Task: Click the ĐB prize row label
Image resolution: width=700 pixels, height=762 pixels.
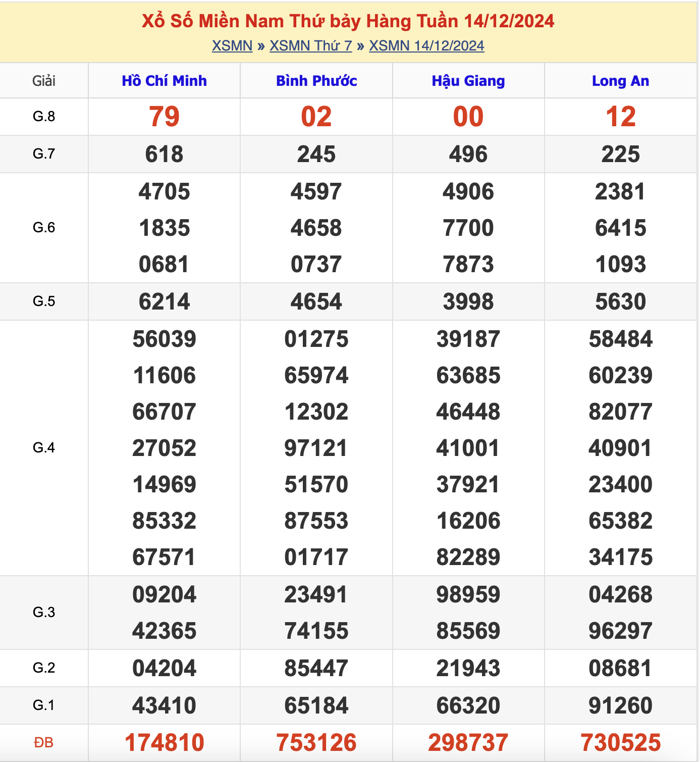Action: point(44,743)
